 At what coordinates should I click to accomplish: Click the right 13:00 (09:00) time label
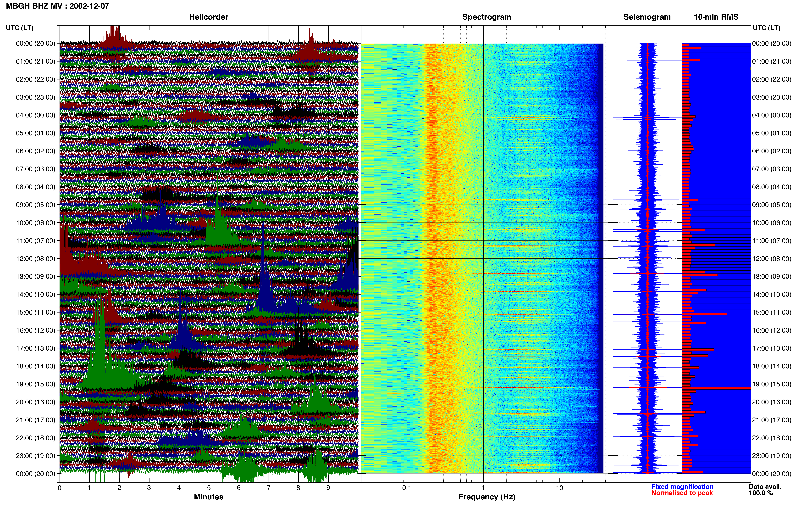(x=772, y=277)
